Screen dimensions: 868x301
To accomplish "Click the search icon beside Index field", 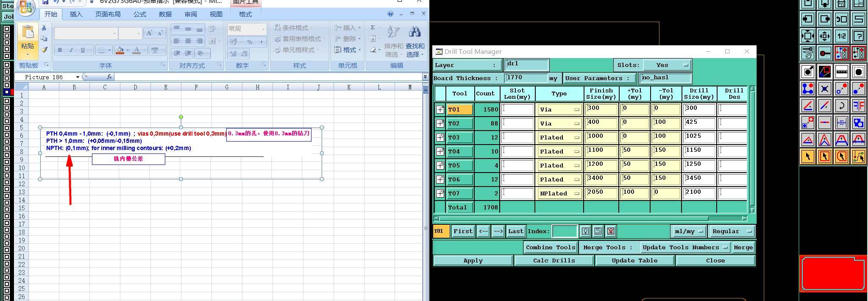I will click(585, 231).
